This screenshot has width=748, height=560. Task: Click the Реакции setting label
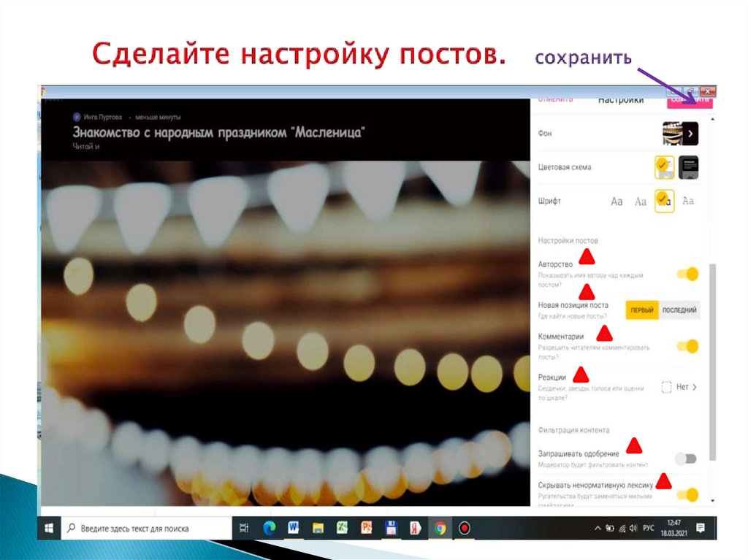point(552,377)
